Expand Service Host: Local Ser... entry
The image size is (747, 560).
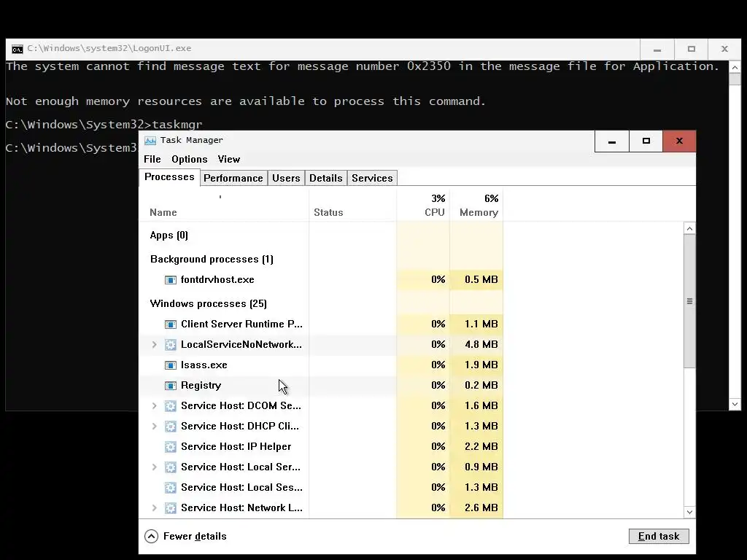click(154, 467)
